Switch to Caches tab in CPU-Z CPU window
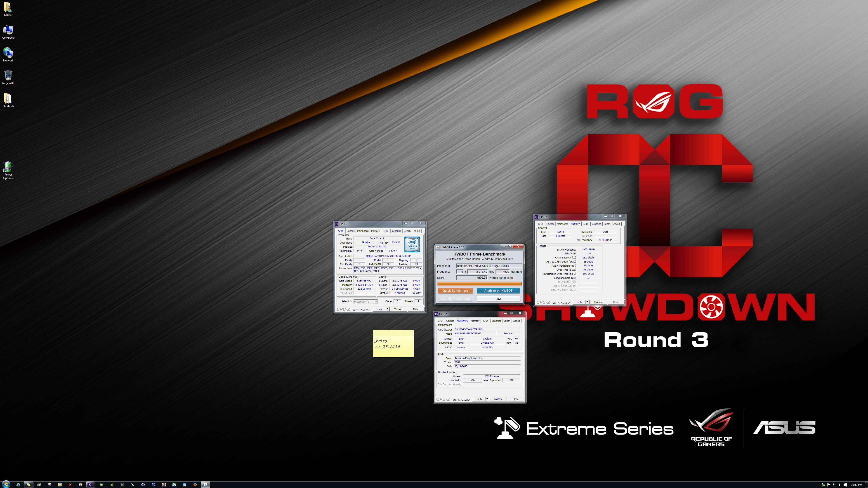This screenshot has height=488, width=868. click(350, 231)
